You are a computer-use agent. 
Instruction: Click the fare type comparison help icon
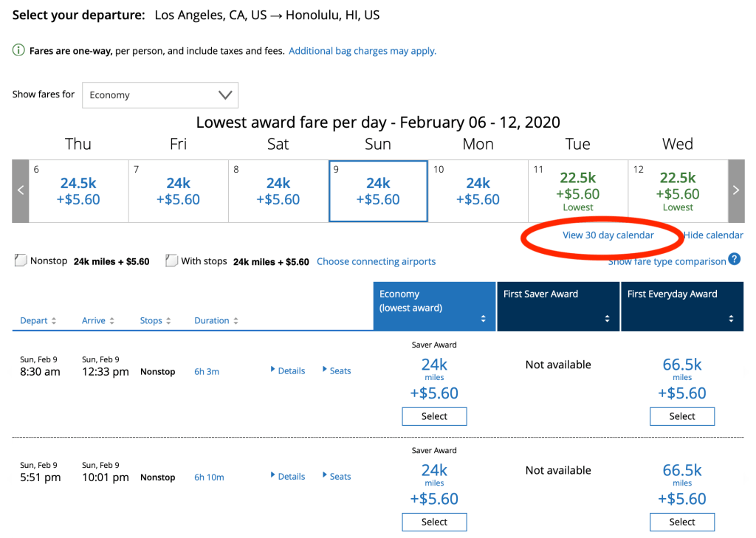pyautogui.click(x=734, y=259)
